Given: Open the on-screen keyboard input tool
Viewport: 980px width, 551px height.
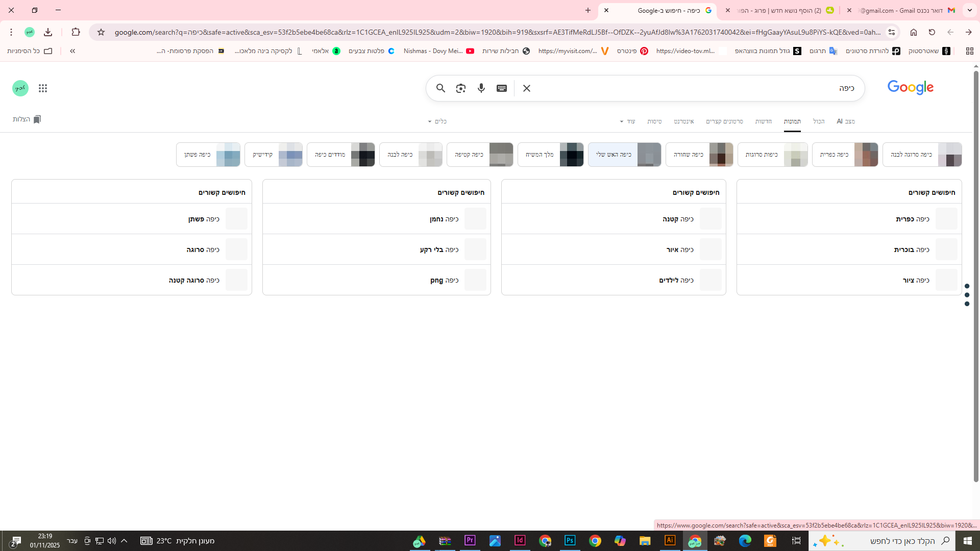Looking at the screenshot, I should (501, 88).
